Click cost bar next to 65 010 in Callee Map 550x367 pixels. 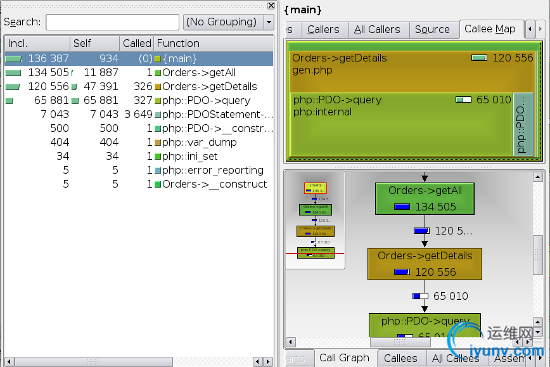463,100
